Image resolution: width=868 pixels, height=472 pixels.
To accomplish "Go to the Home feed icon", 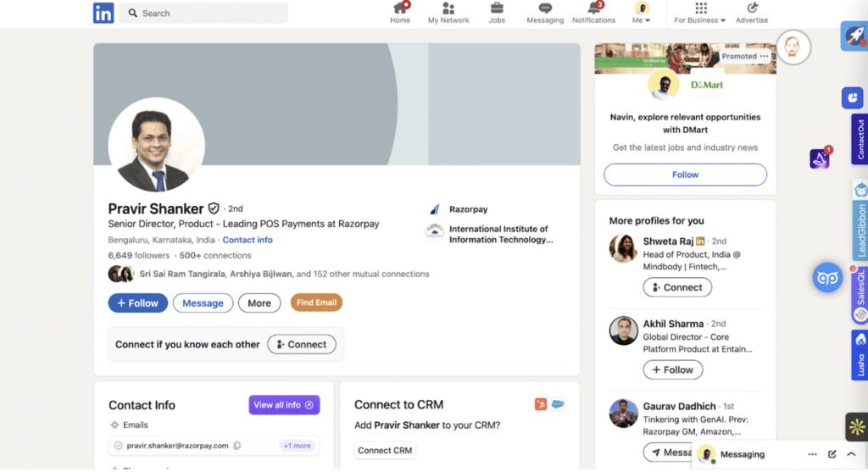I will pyautogui.click(x=400, y=13).
